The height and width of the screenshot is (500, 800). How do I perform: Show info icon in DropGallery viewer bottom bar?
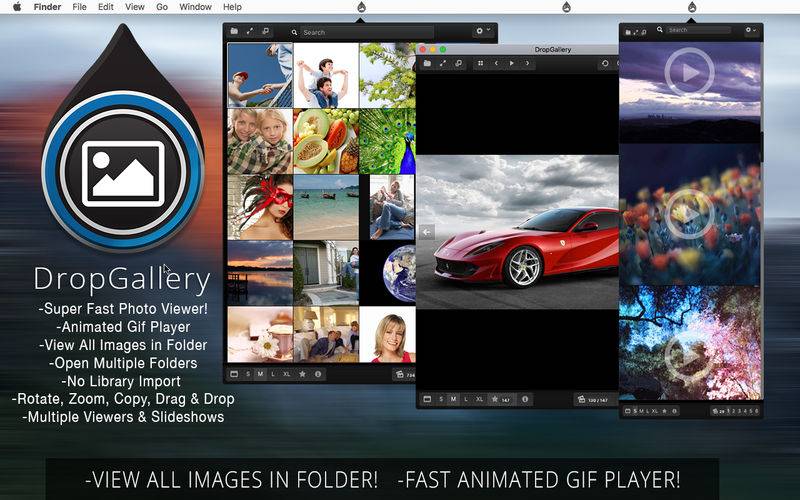click(x=525, y=399)
